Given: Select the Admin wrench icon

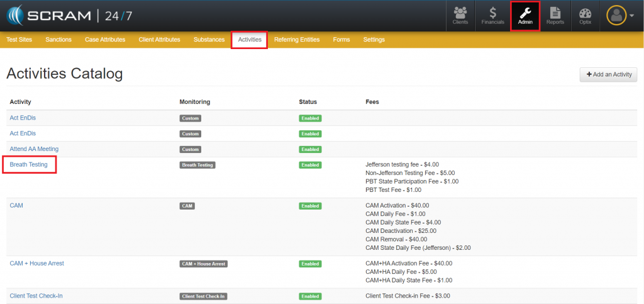Looking at the screenshot, I should click(x=525, y=16).
